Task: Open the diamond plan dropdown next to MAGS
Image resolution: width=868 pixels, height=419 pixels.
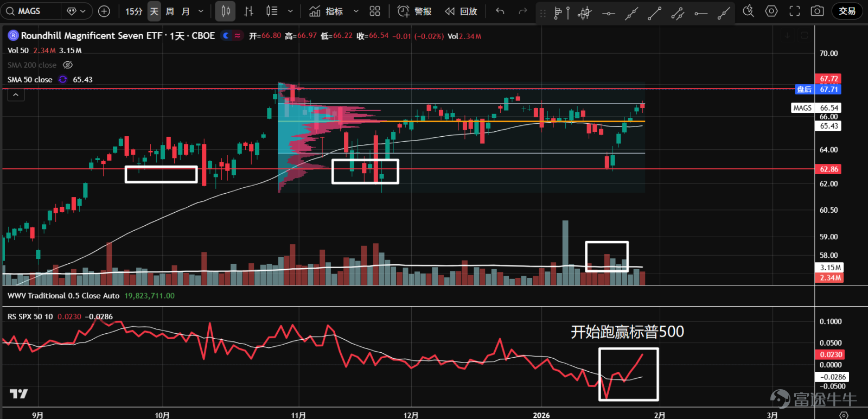Action: (x=76, y=11)
